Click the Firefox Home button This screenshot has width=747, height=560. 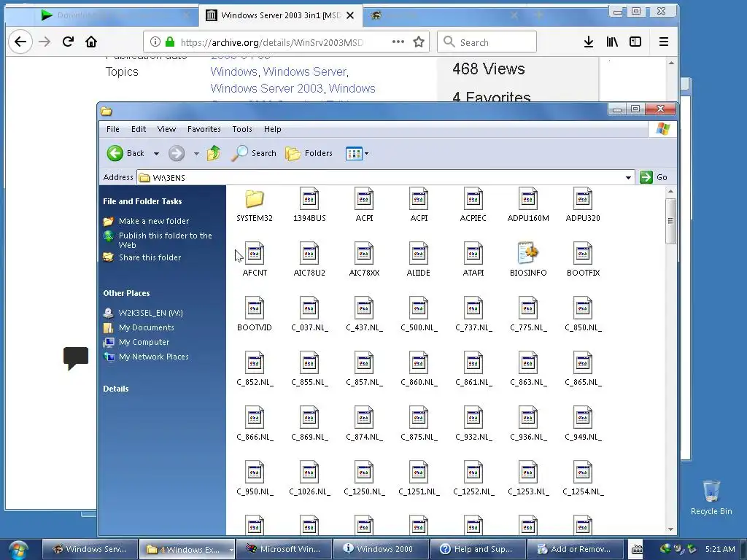[x=91, y=42]
